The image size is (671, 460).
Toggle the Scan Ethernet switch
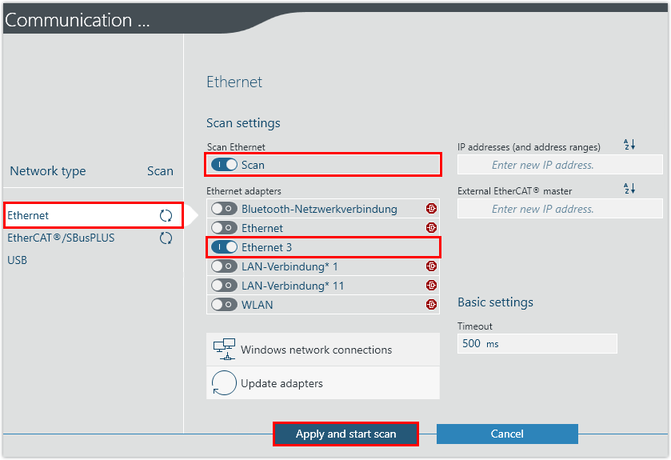[224, 164]
